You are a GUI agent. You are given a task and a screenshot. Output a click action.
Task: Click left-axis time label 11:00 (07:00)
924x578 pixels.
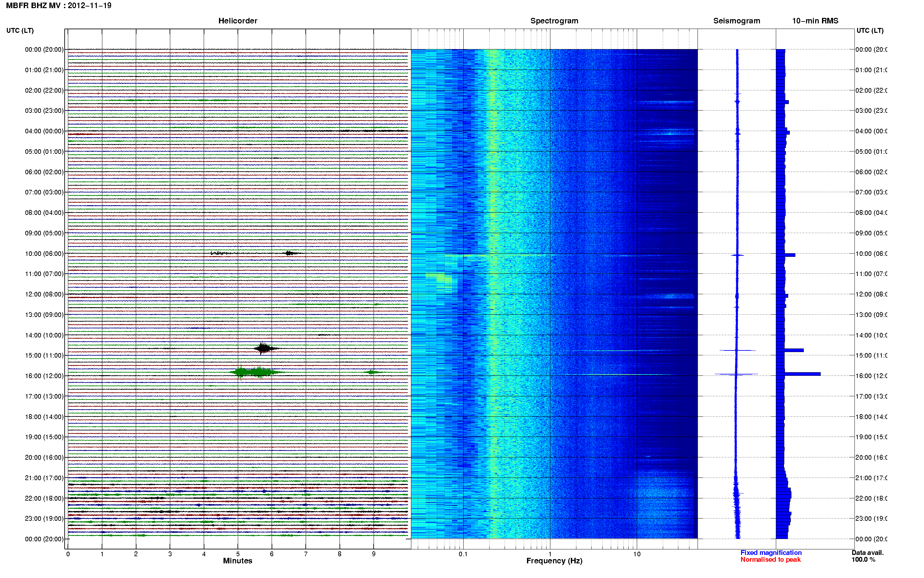[x=44, y=274]
